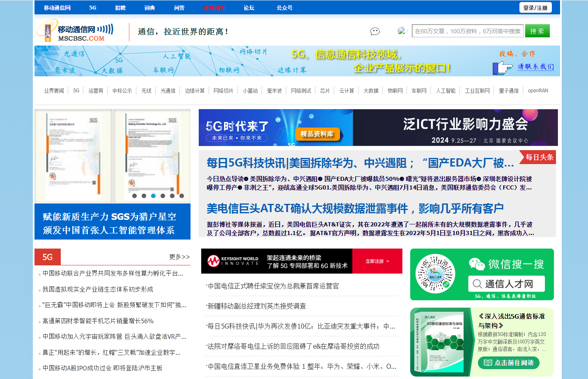Select the last carousel dot
588x379 pixels.
tap(181, 196)
